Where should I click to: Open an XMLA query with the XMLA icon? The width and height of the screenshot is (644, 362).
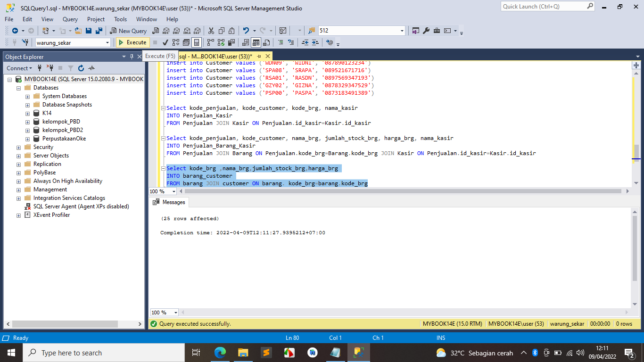tap(187, 31)
